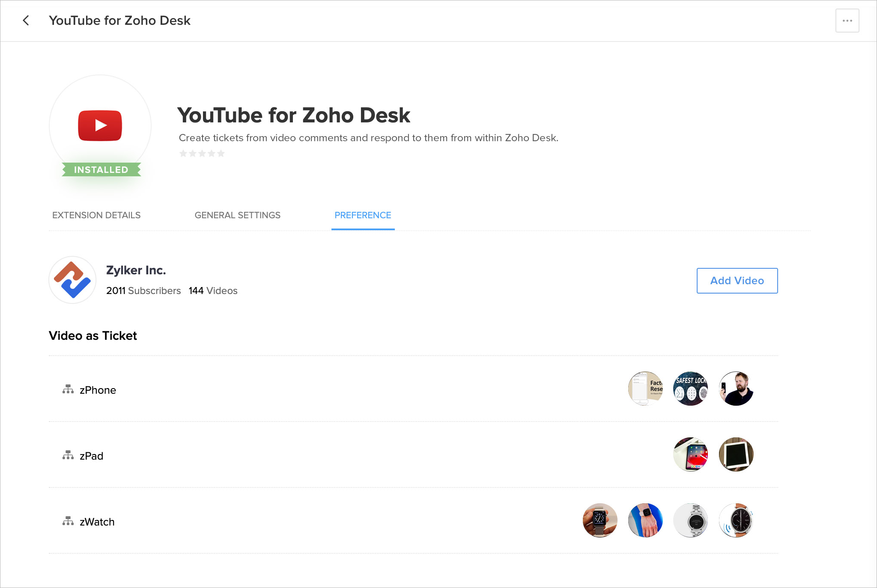Select the black tablet video thumbnail
This screenshot has width=877, height=588.
coord(736,454)
